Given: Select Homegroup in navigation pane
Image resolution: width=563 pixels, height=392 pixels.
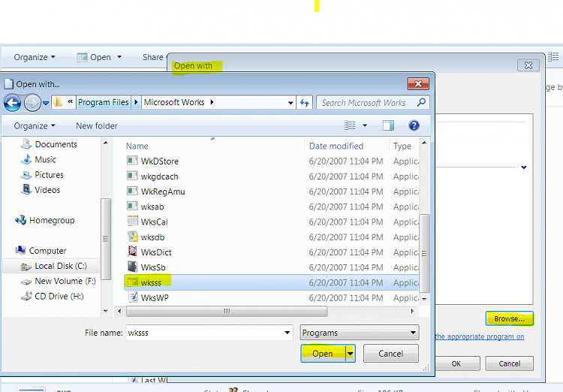Looking at the screenshot, I should (x=44, y=220).
